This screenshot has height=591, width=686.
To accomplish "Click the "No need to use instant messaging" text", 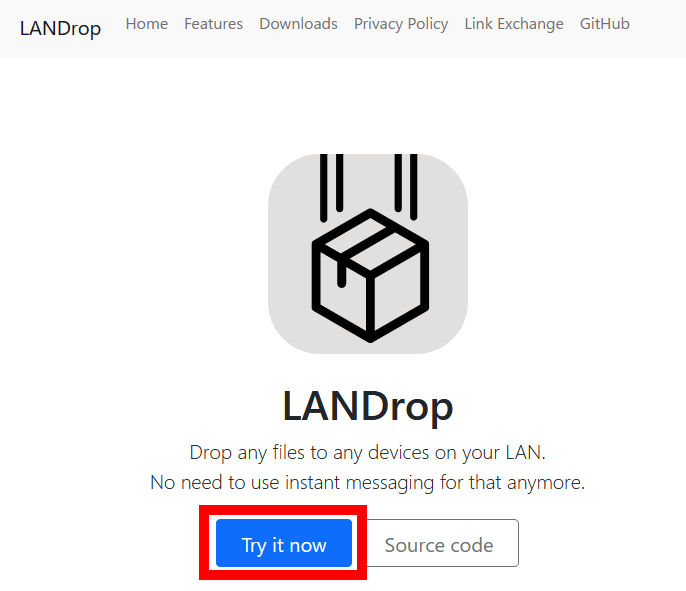I will click(x=368, y=483).
